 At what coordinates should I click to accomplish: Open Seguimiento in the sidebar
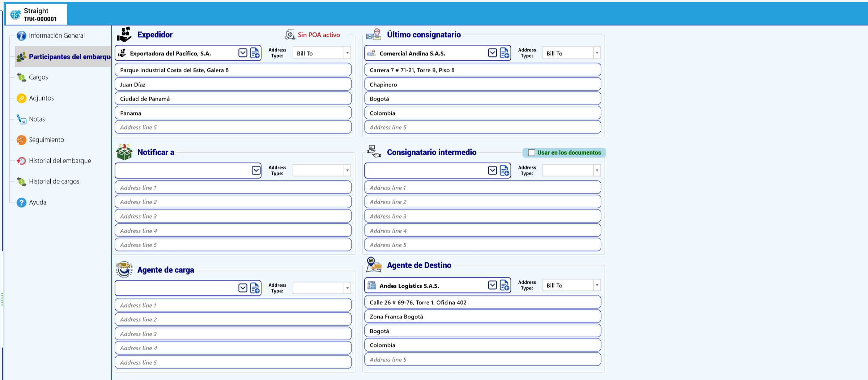tap(46, 140)
